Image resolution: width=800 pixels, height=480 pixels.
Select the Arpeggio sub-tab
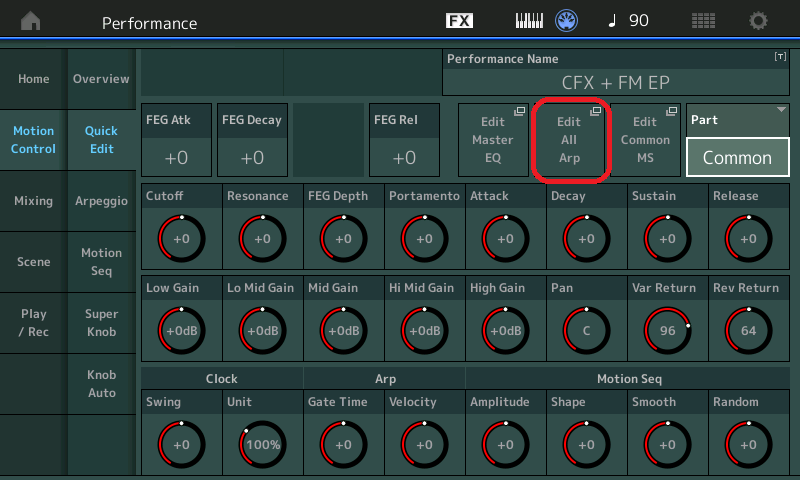(101, 201)
